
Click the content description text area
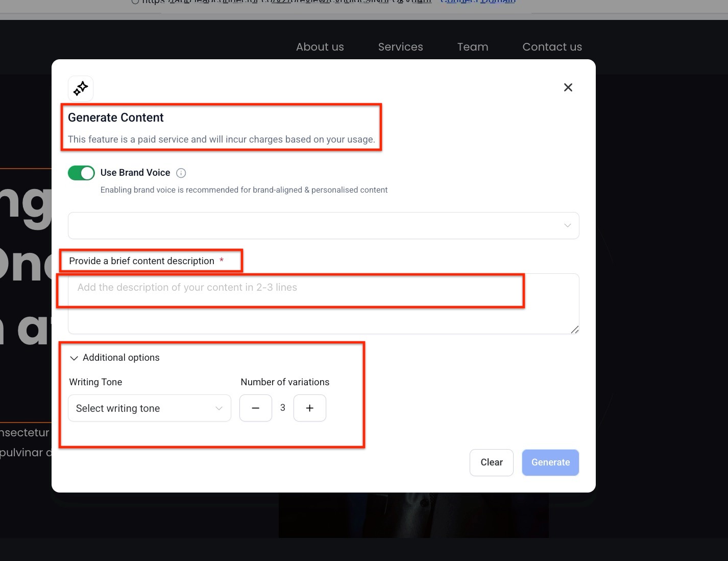coord(323,303)
